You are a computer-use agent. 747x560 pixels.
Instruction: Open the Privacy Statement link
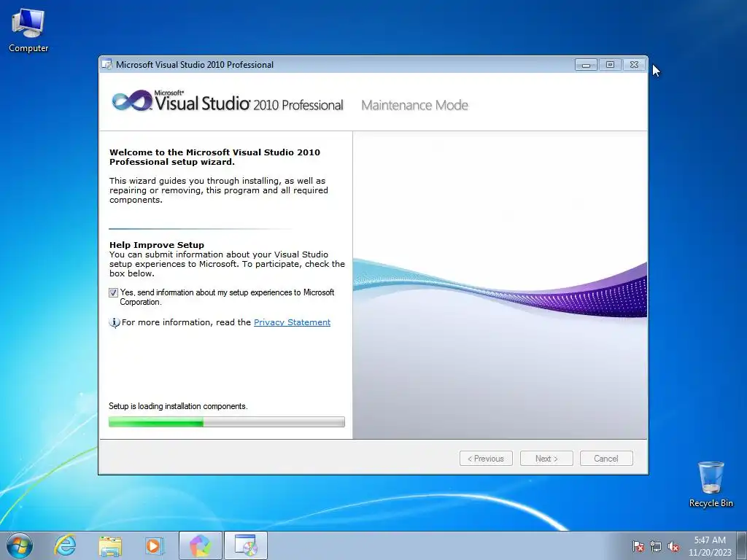(292, 322)
